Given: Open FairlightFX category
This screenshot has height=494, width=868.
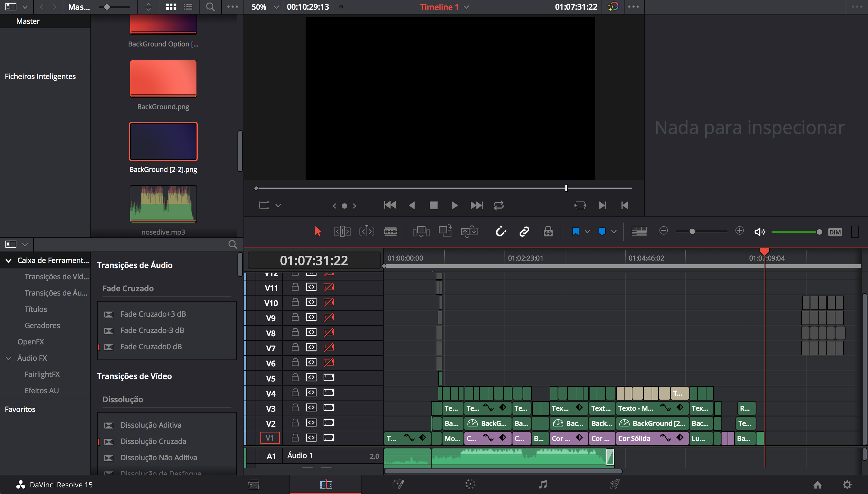Looking at the screenshot, I should coord(42,374).
